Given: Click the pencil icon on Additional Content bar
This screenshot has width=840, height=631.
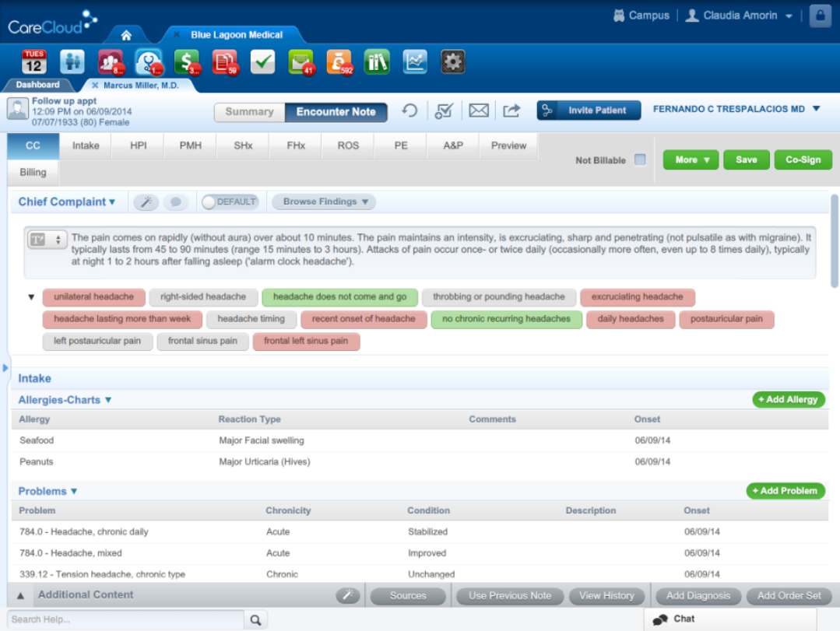Looking at the screenshot, I should pos(348,595).
